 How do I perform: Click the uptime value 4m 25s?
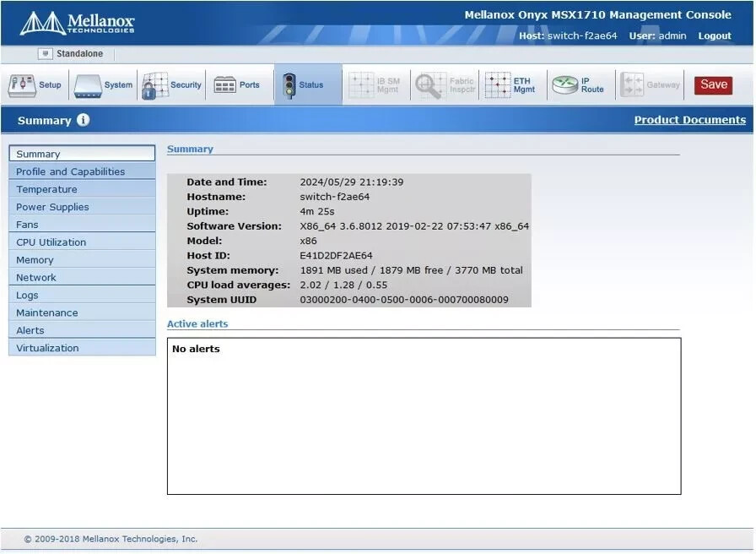pyautogui.click(x=316, y=211)
